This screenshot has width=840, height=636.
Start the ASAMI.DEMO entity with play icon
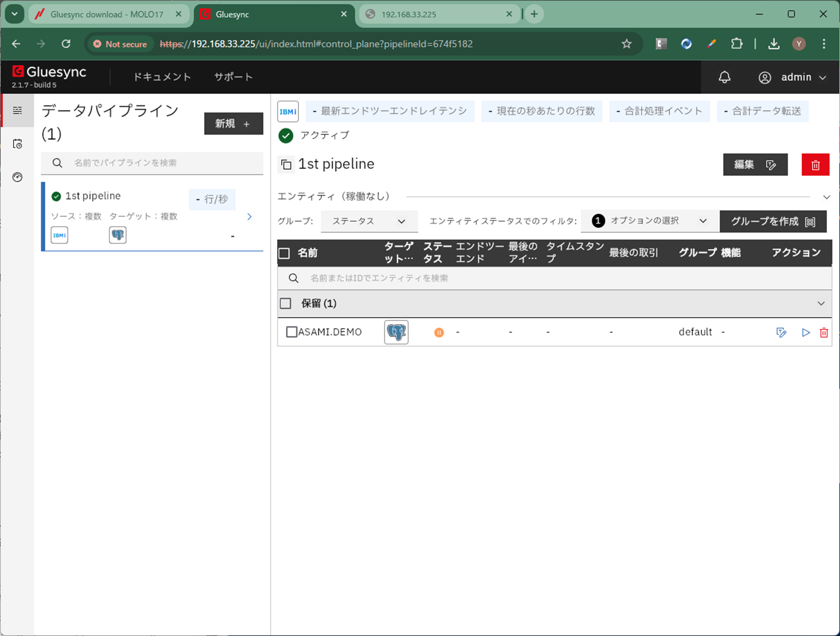(805, 332)
